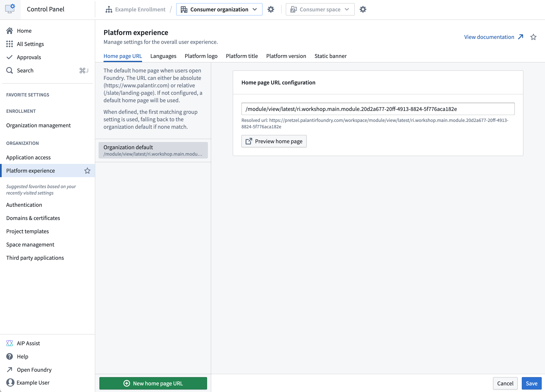The width and height of the screenshot is (545, 392).
Task: Switch to the Home page URL tab
Action: (123, 56)
